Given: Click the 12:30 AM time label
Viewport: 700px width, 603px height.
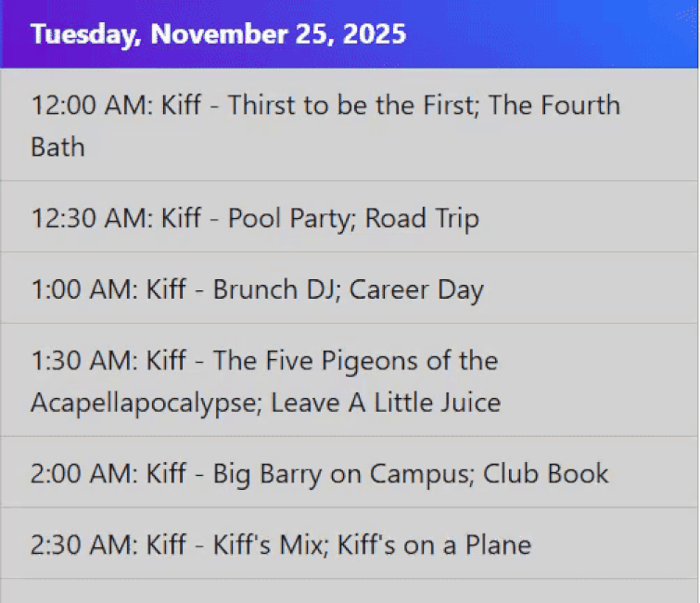Looking at the screenshot, I should 88,219.
